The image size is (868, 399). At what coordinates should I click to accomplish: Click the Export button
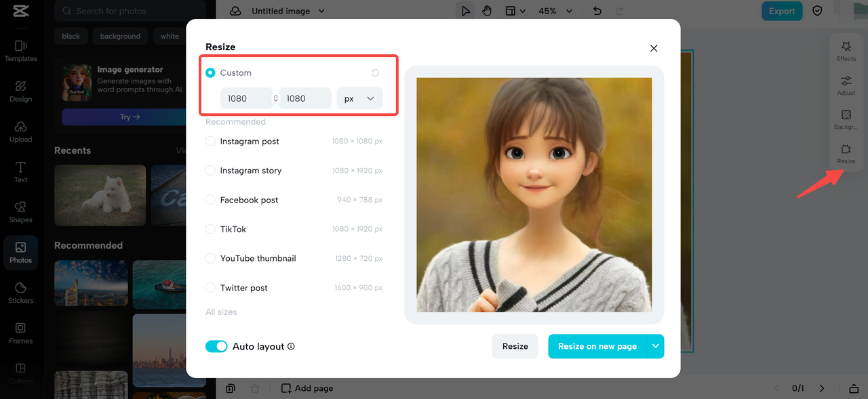(782, 11)
